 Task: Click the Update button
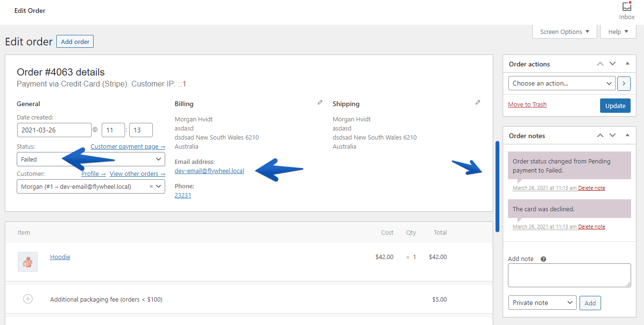coord(615,106)
